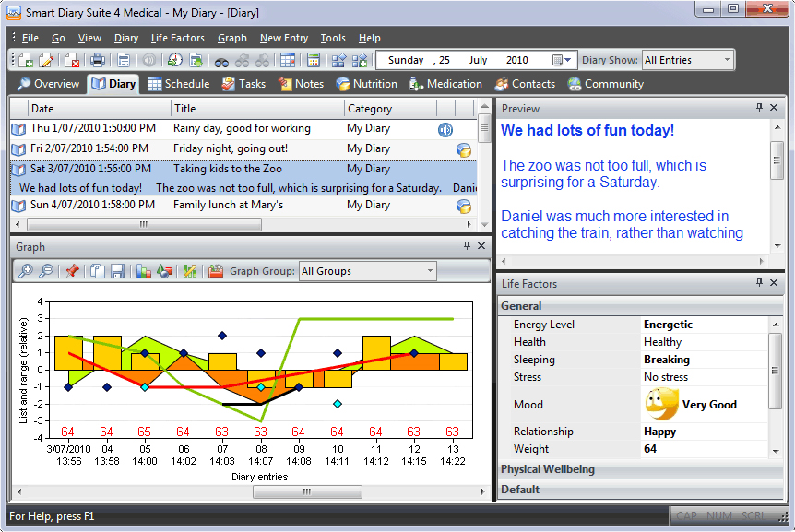Expand the Physical Wellbeing section
795x532 pixels.
point(548,469)
